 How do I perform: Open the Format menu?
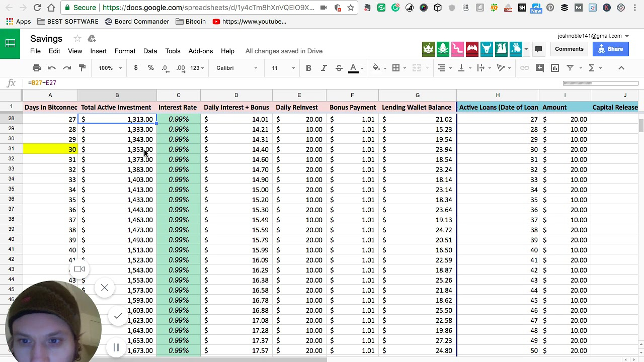(125, 51)
